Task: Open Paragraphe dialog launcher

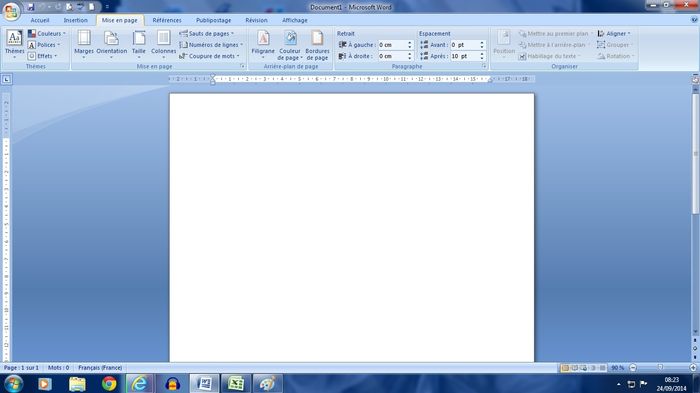Action: 484,66
